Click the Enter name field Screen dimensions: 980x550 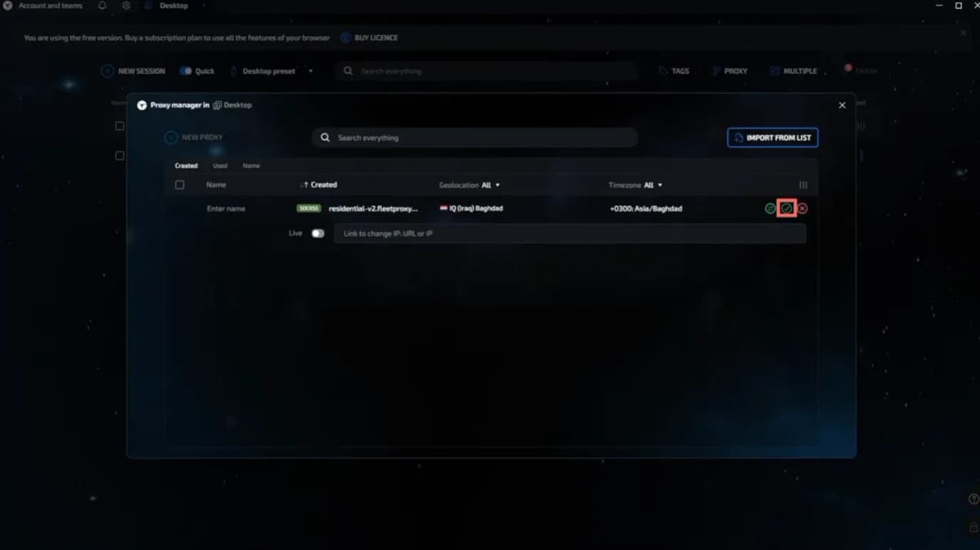[226, 209]
